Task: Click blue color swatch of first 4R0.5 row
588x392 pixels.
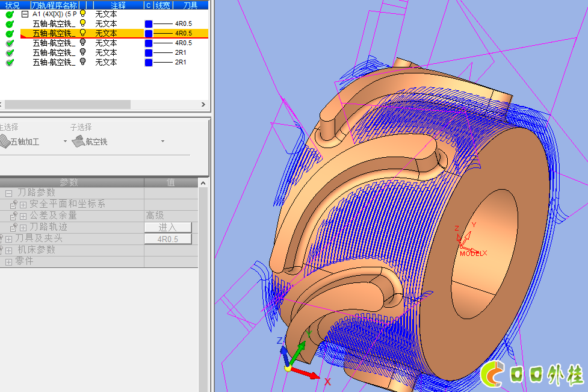Action: click(x=149, y=23)
